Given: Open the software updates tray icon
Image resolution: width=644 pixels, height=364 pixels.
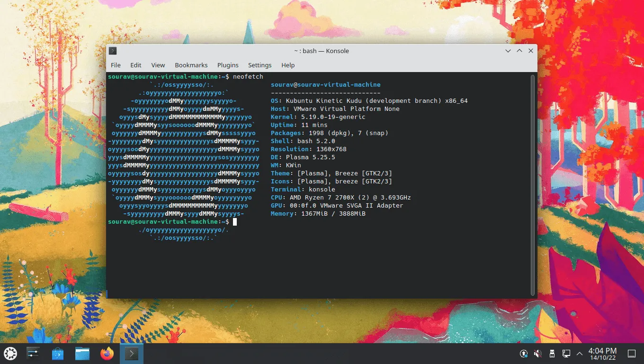Looking at the screenshot, I should click(x=523, y=353).
